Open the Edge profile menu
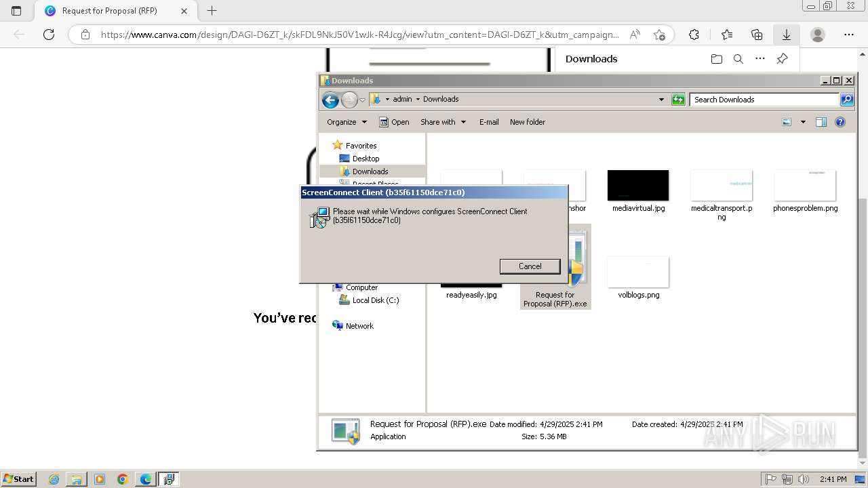The width and height of the screenshot is (868, 488). point(818,35)
